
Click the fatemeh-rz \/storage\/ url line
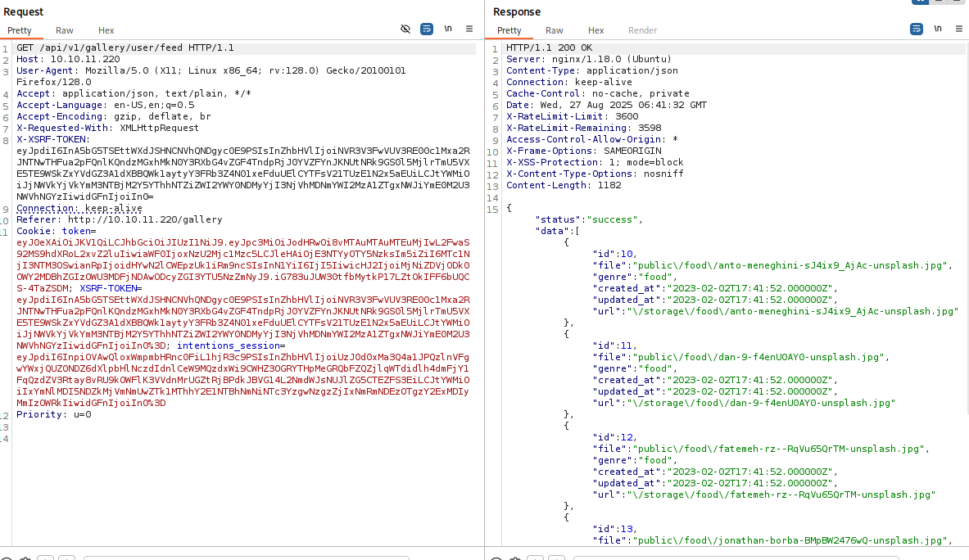[x=764, y=495]
